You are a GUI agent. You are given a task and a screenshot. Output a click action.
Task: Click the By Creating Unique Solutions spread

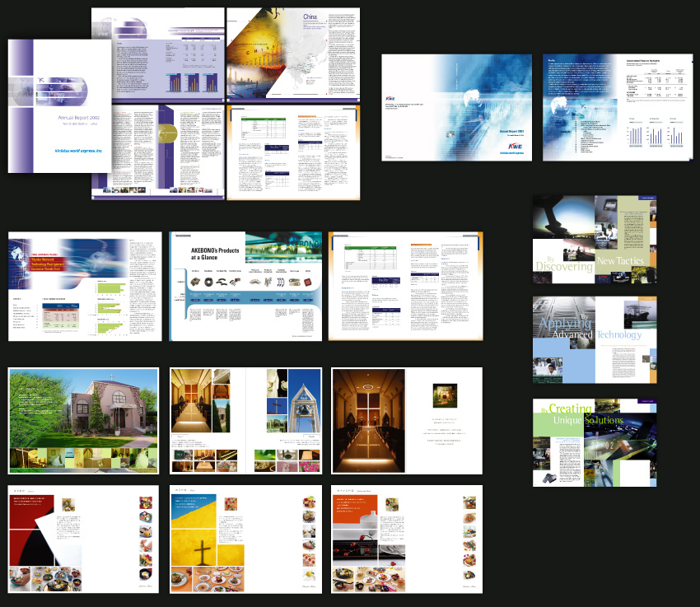pyautogui.click(x=595, y=442)
